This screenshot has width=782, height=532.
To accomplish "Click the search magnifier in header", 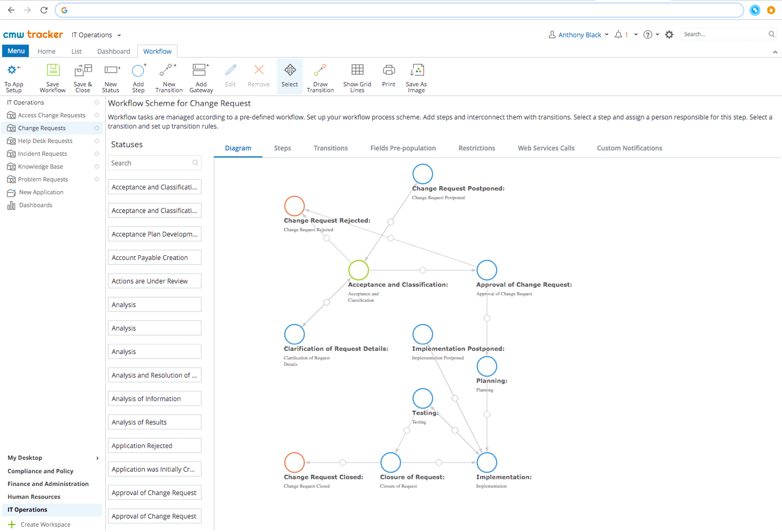I will [x=771, y=34].
